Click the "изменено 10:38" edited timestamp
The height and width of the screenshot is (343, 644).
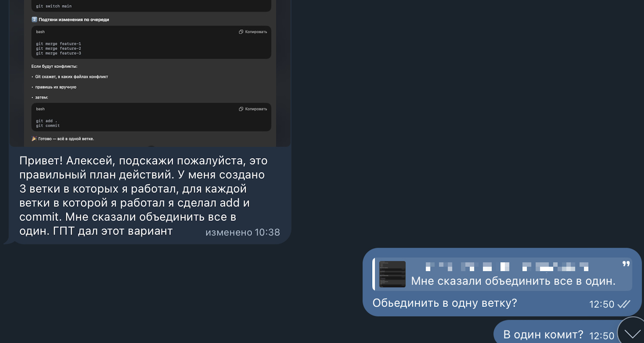(243, 232)
